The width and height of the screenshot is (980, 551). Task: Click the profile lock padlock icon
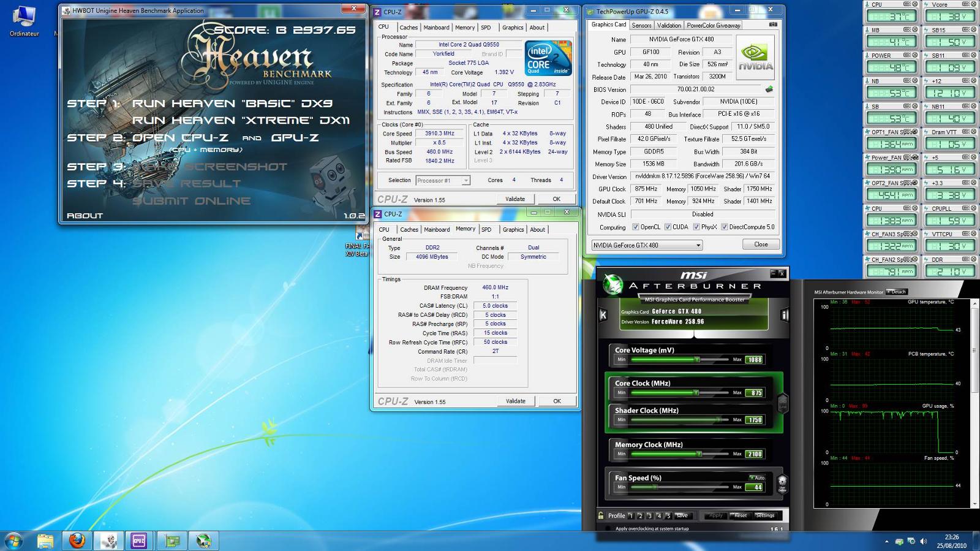601,515
